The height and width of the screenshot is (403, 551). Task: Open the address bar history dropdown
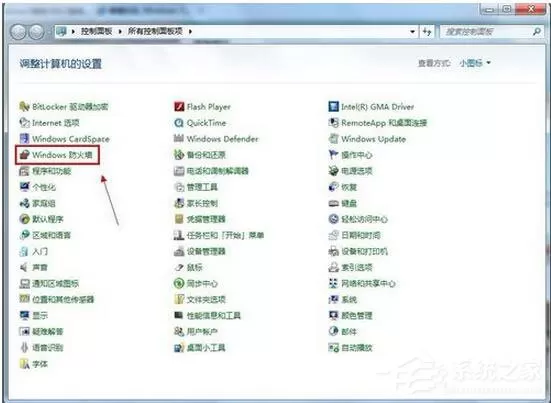[413, 32]
